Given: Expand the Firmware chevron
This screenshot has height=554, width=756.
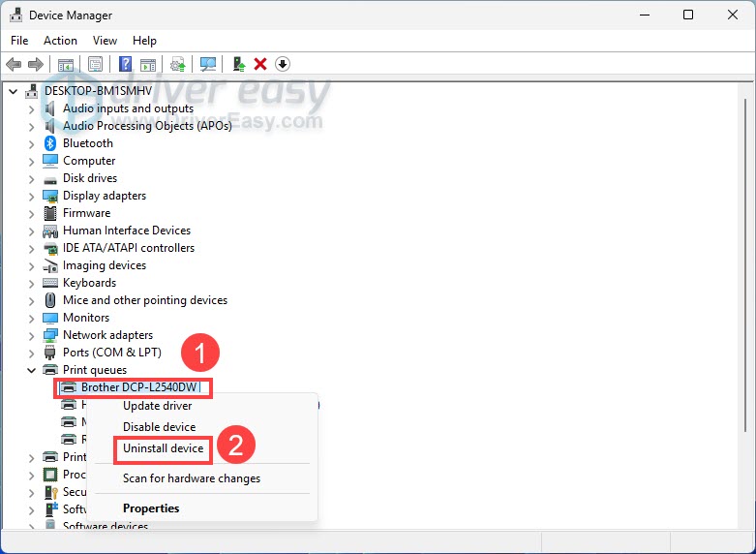Looking at the screenshot, I should pos(31,213).
